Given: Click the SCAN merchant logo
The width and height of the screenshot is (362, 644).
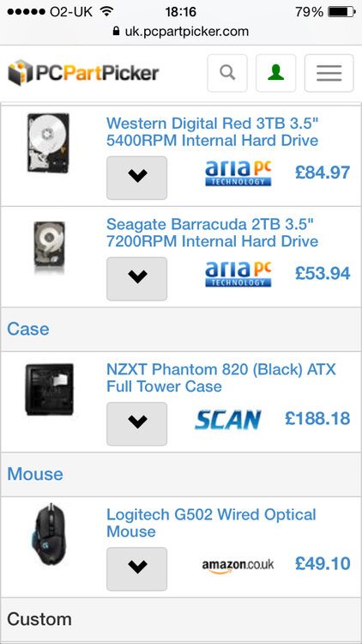Looking at the screenshot, I should pos(228,419).
